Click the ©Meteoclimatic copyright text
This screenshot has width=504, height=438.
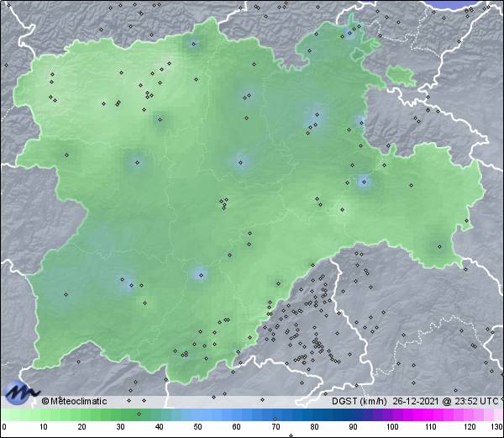[74, 401]
